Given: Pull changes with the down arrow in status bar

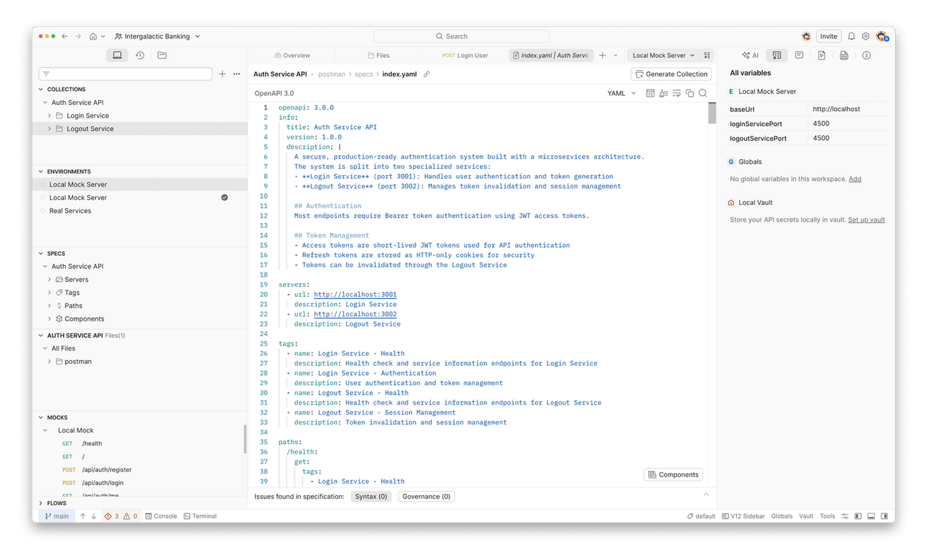Looking at the screenshot, I should 94,516.
